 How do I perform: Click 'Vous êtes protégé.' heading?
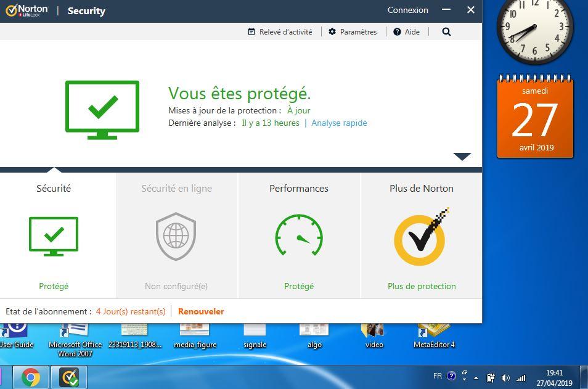pos(239,94)
